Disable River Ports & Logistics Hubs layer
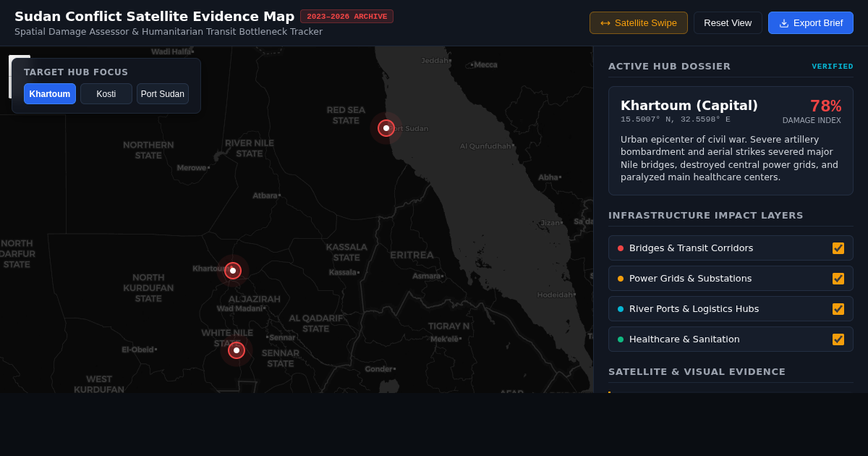Image resolution: width=868 pixels, height=456 pixels. (838, 308)
